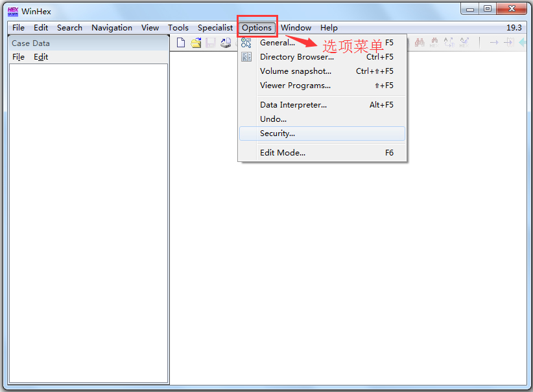Click the Save floppy disk icon
This screenshot has height=392, width=533.
tap(211, 43)
